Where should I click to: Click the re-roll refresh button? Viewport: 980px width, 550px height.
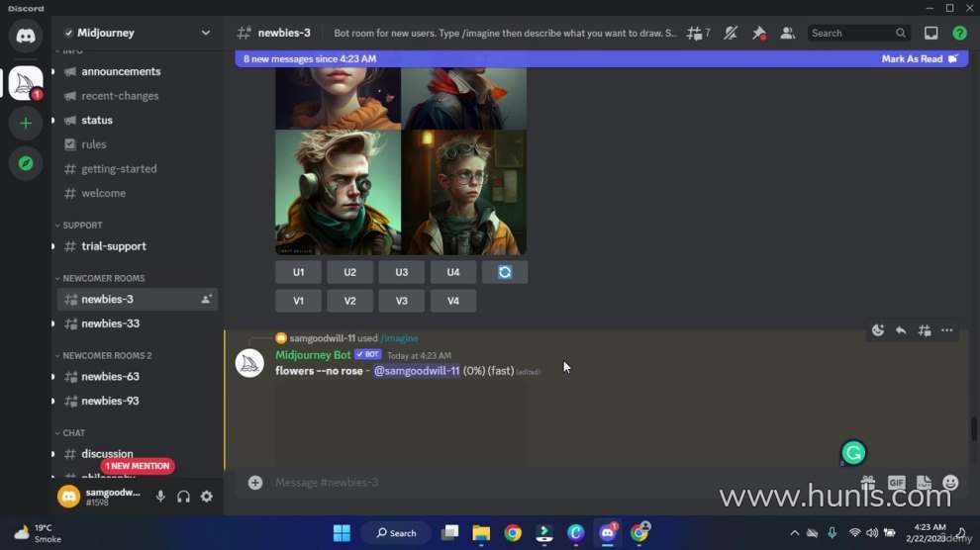(x=505, y=272)
